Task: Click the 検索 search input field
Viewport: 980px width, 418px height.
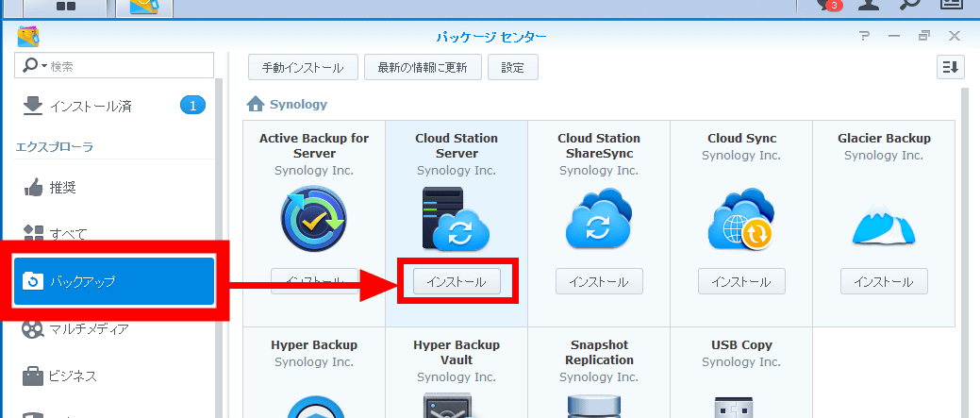Action: (x=114, y=66)
